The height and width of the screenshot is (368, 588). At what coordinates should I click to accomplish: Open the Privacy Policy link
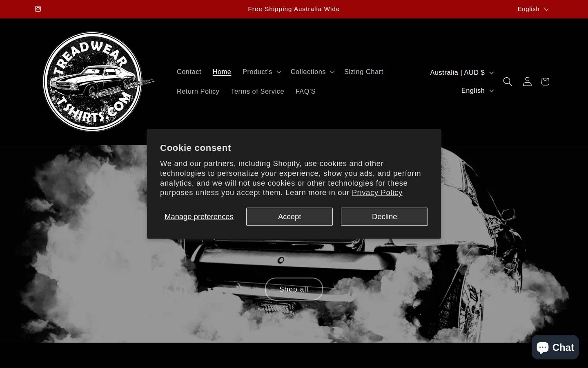coord(377,193)
